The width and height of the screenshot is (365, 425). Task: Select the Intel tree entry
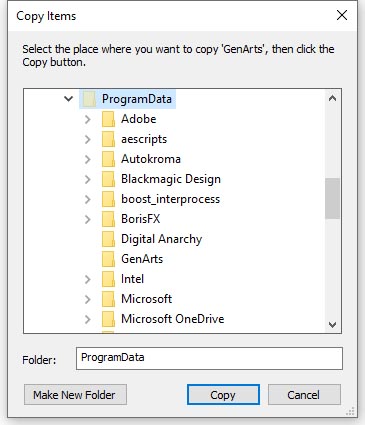(x=132, y=279)
